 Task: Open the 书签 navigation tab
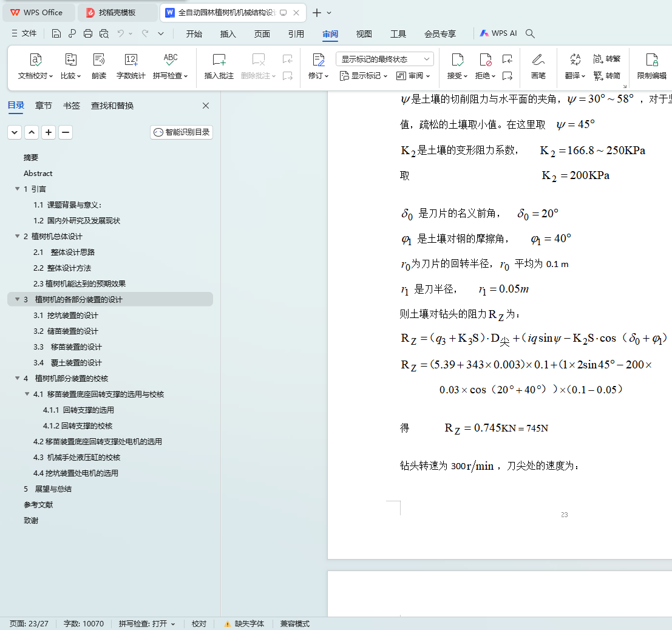(72, 106)
